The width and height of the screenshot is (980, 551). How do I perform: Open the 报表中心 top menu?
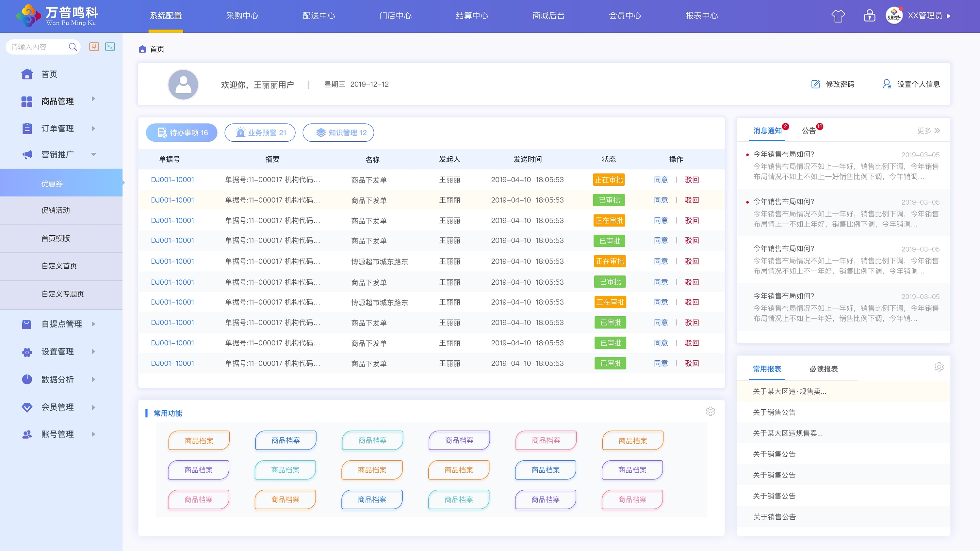(702, 16)
